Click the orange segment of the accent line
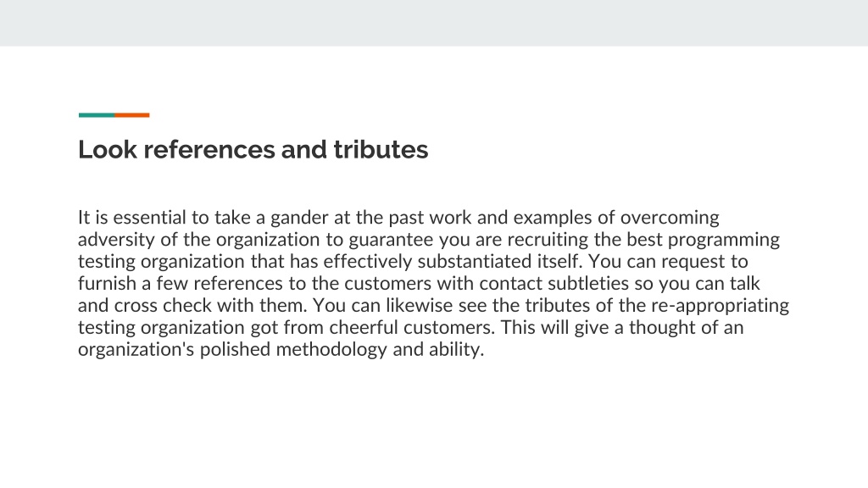Screen dimensions: 868x488 coord(131,115)
